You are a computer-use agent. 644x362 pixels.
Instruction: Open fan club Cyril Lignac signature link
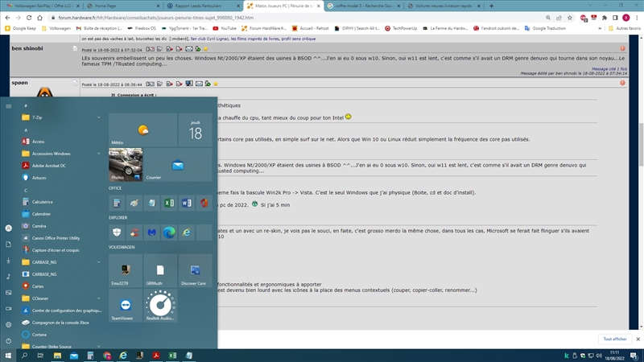(209, 39)
